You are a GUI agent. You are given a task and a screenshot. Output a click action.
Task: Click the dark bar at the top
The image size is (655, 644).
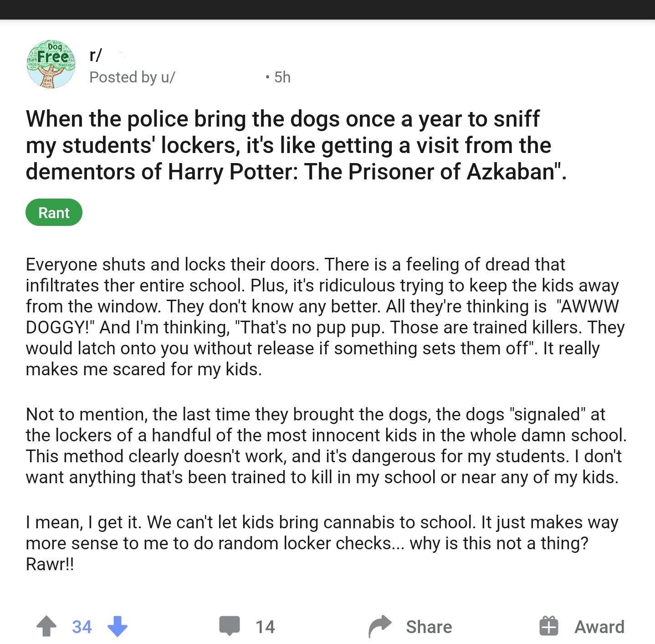pyautogui.click(x=327, y=9)
